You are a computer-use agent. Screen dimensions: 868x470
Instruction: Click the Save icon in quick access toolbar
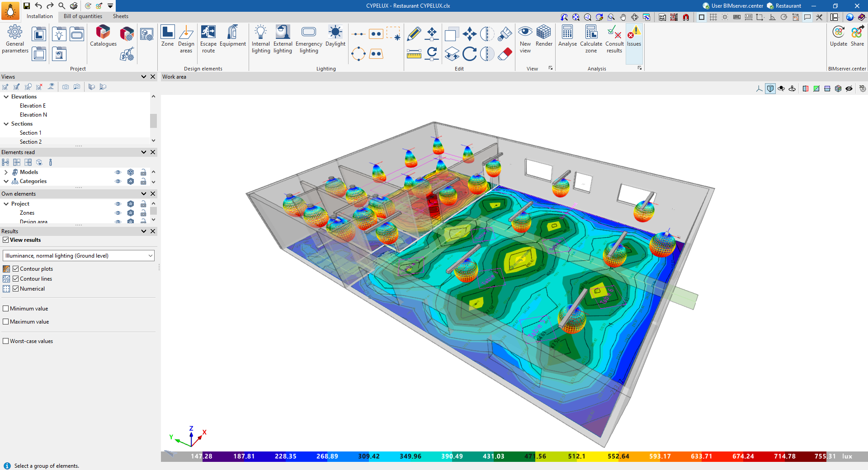[x=27, y=6]
